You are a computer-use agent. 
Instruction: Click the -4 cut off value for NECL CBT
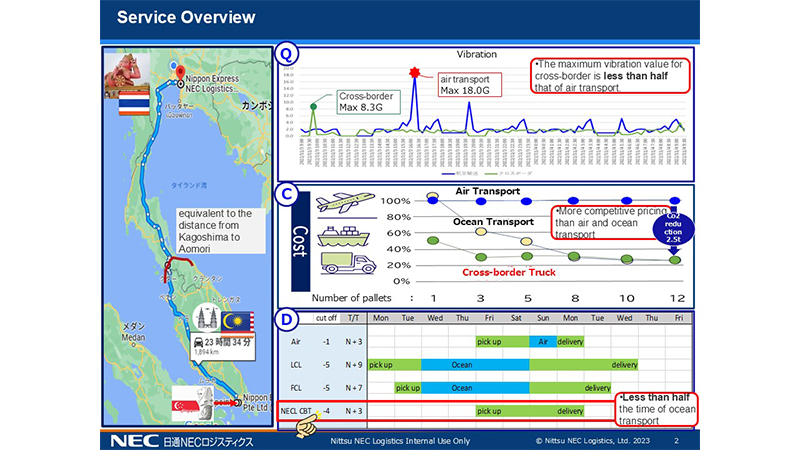(x=326, y=411)
